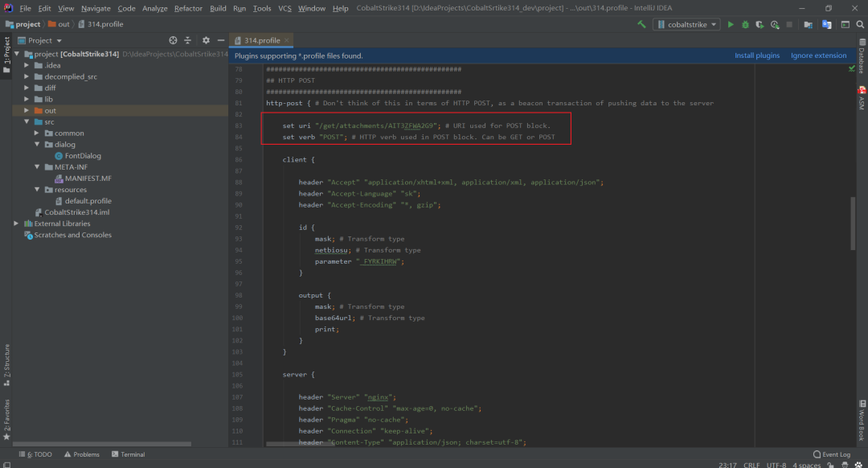
Task: Open the ASM sidebar tool window
Action: coord(862,99)
